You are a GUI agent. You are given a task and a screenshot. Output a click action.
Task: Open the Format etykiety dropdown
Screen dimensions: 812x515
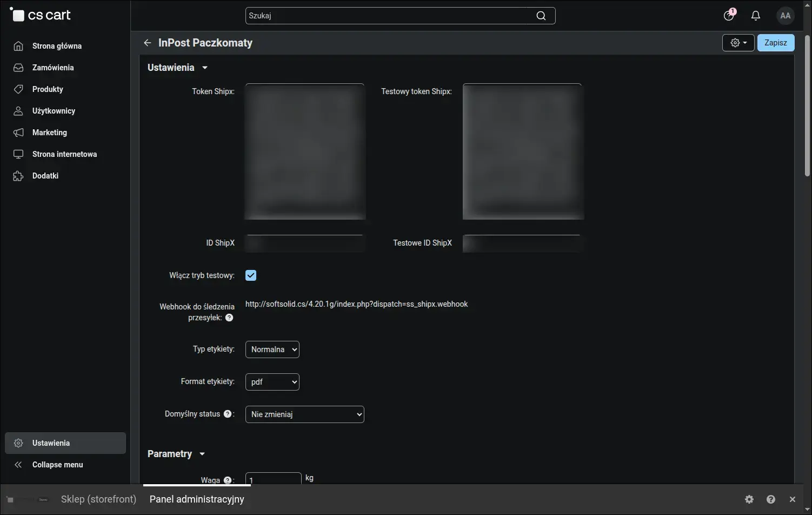(x=272, y=382)
